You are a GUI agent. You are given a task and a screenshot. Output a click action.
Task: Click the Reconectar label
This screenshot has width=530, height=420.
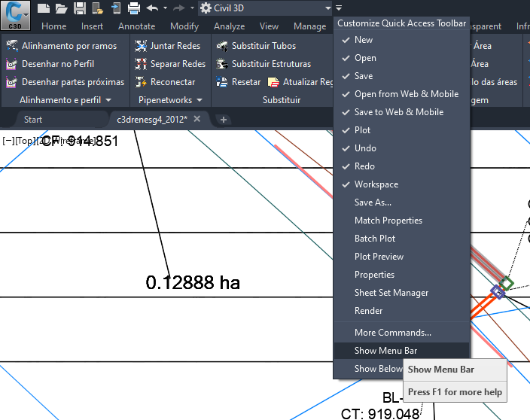(172, 82)
